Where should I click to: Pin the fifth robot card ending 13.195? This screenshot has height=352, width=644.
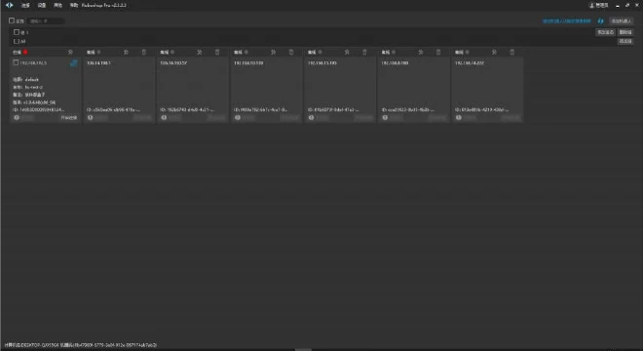[x=347, y=53]
